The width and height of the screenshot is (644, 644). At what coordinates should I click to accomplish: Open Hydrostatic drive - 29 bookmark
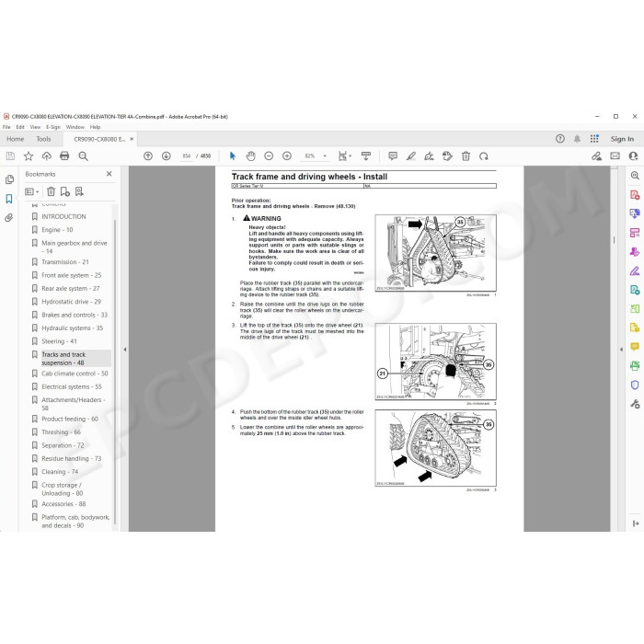[x=71, y=301]
